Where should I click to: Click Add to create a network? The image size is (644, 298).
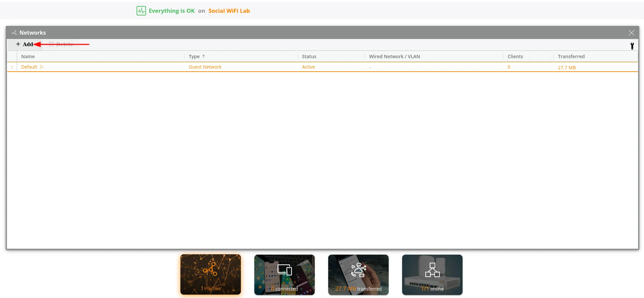point(25,44)
